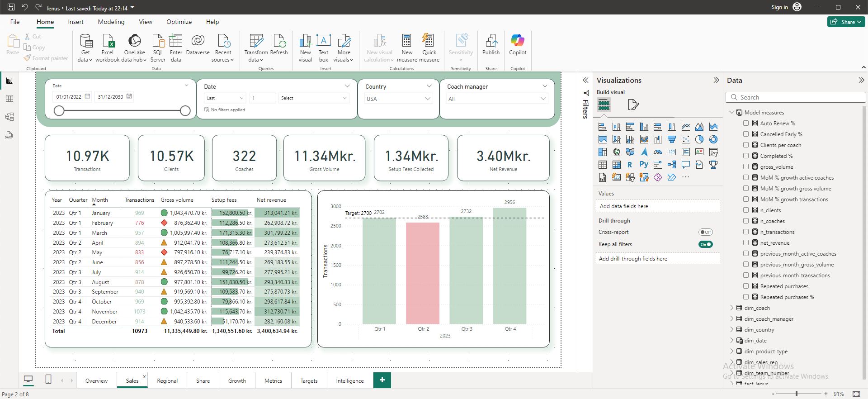
Task: Click the Share button
Action: pyautogui.click(x=846, y=22)
